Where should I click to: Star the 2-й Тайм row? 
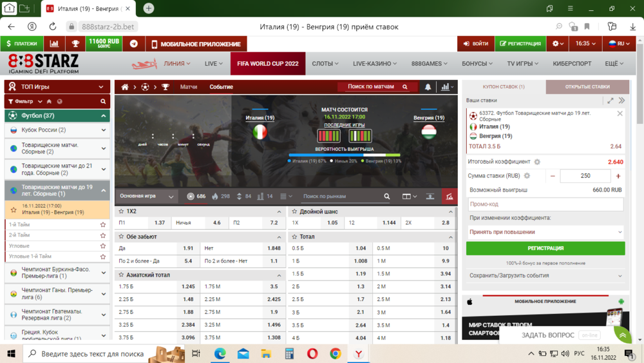coord(103,235)
